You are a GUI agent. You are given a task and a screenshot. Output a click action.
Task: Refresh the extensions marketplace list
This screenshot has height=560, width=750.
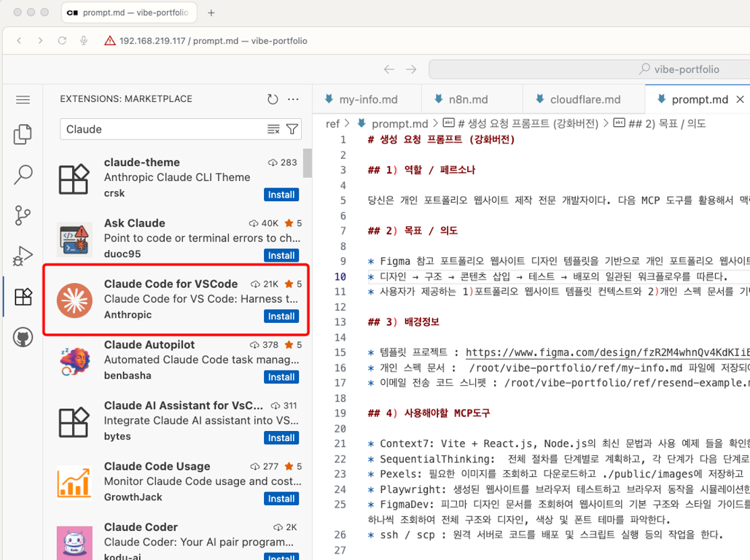tap(273, 99)
